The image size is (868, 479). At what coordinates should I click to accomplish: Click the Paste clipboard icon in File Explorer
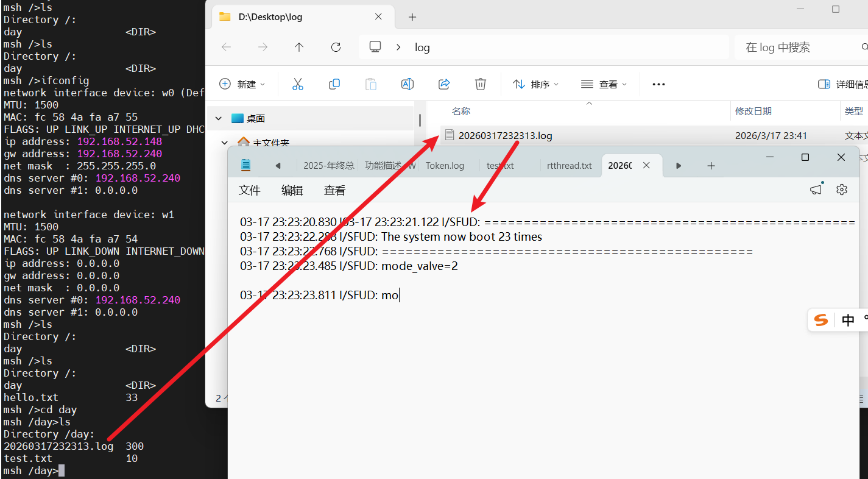(x=371, y=84)
